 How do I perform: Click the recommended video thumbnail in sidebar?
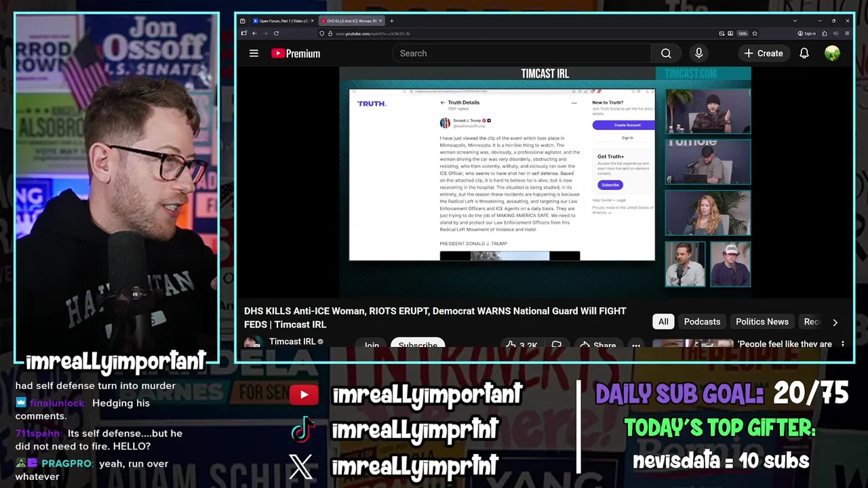[x=693, y=344]
